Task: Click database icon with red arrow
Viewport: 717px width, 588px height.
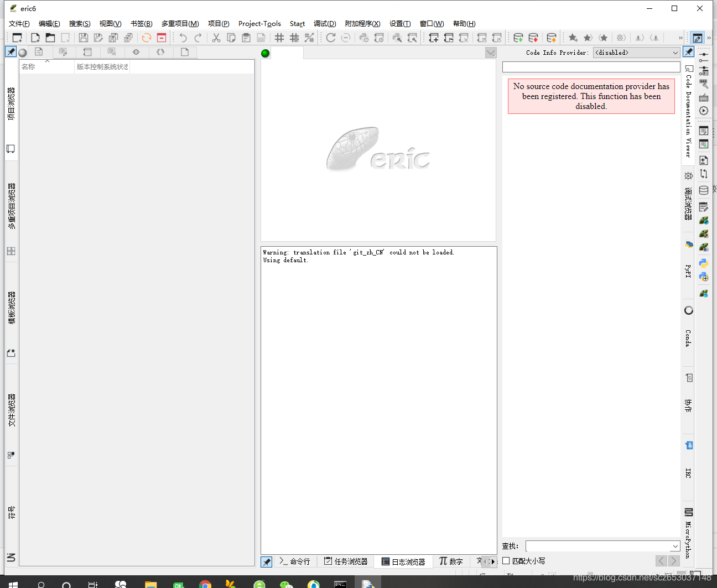Action: pyautogui.click(x=533, y=38)
